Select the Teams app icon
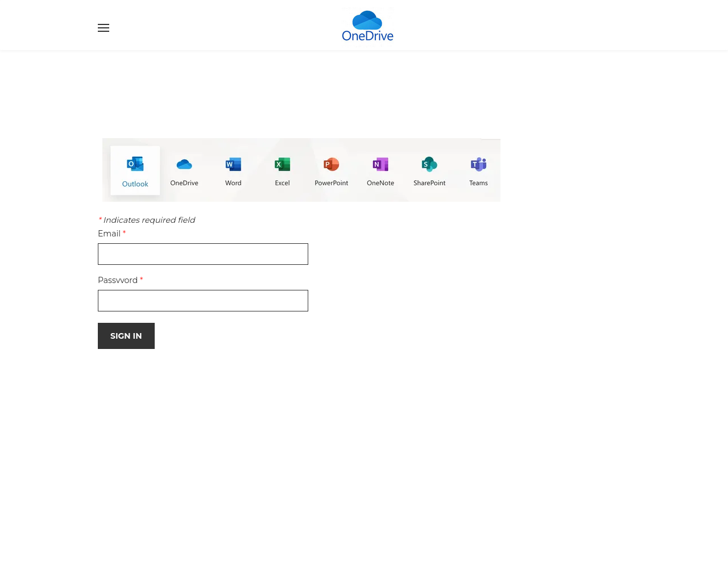The width and height of the screenshot is (728, 582). click(x=478, y=164)
